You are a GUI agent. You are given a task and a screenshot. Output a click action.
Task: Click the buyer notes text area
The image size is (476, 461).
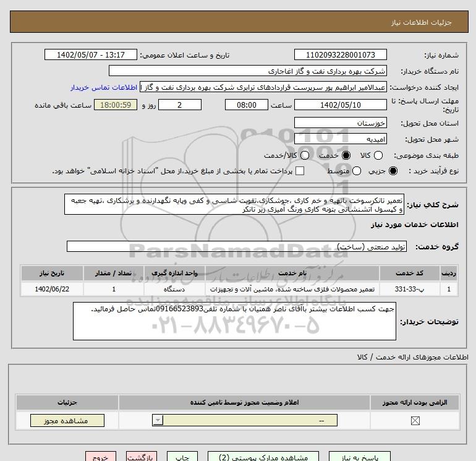(x=234, y=321)
